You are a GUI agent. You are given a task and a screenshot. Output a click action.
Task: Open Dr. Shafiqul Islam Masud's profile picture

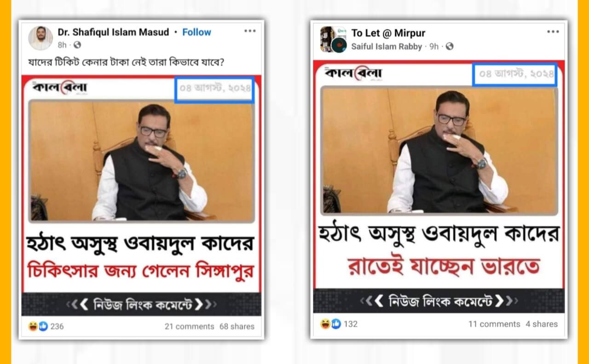click(x=40, y=38)
